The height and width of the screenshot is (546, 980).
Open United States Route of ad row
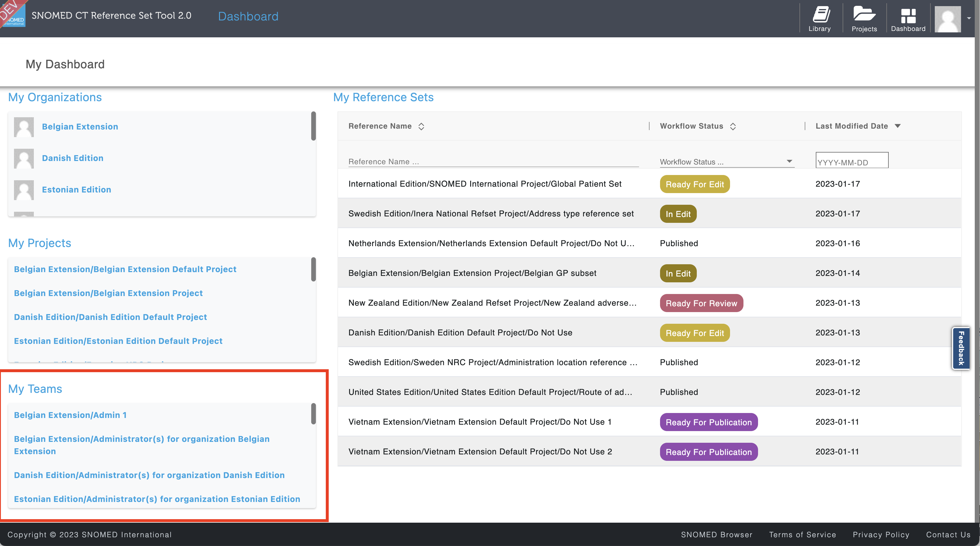click(490, 392)
